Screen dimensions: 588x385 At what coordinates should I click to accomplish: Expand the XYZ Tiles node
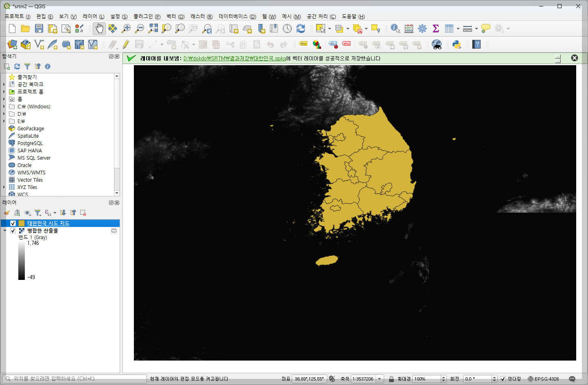point(4,187)
